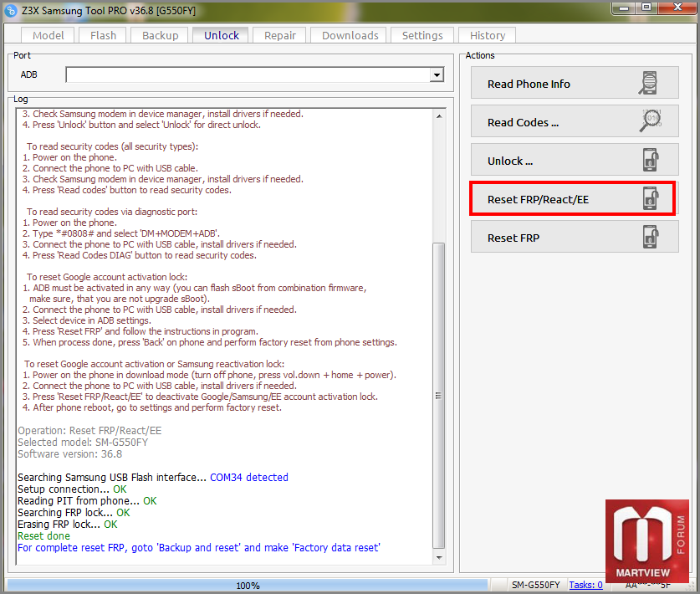The image size is (700, 594).
Task: Open the Backup tab
Action: click(x=160, y=35)
